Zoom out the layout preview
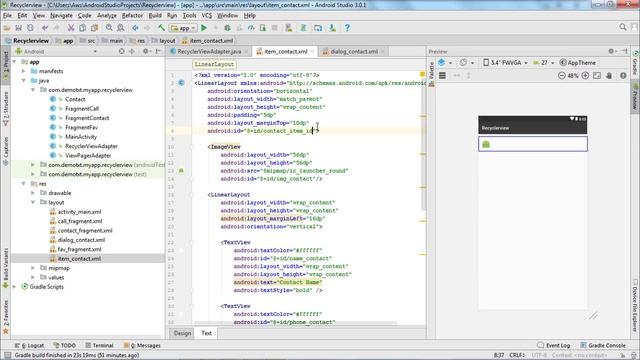Viewport: 640px width, 360px height. coord(562,76)
